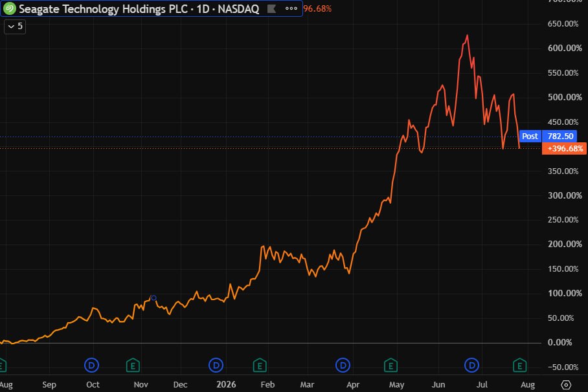Click the 50.00% axis label
The height and width of the screenshot is (392, 588).
[x=561, y=318]
